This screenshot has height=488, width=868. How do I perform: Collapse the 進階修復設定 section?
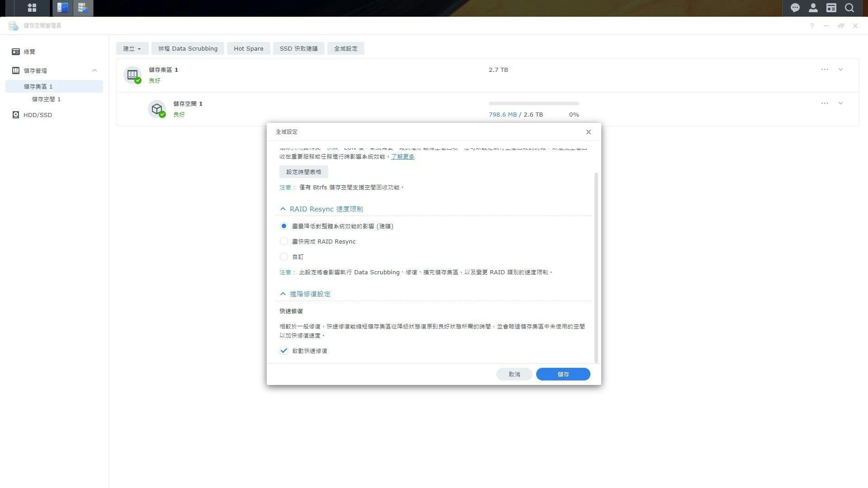point(283,294)
